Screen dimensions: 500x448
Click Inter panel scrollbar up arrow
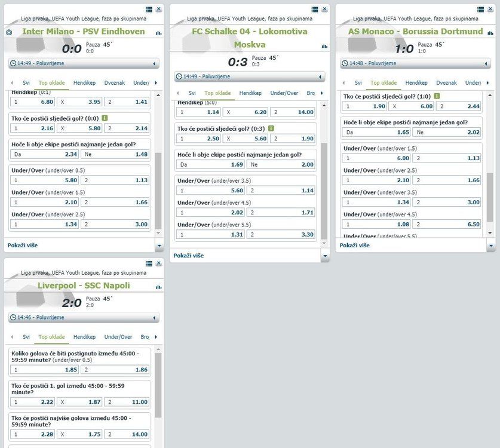tap(158, 95)
